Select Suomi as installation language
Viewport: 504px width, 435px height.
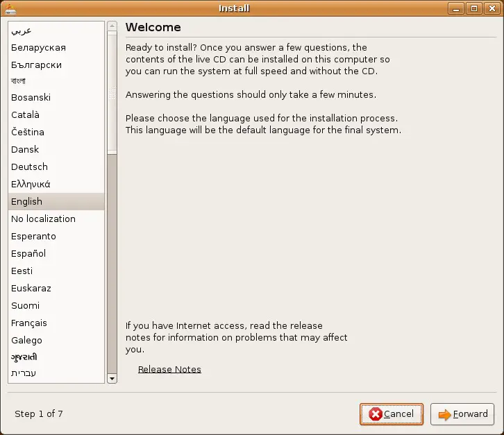point(56,305)
